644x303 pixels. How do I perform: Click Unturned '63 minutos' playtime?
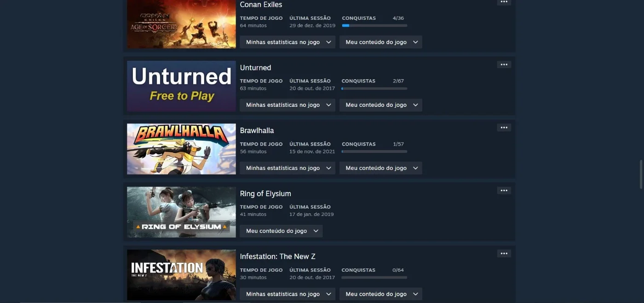(x=253, y=88)
